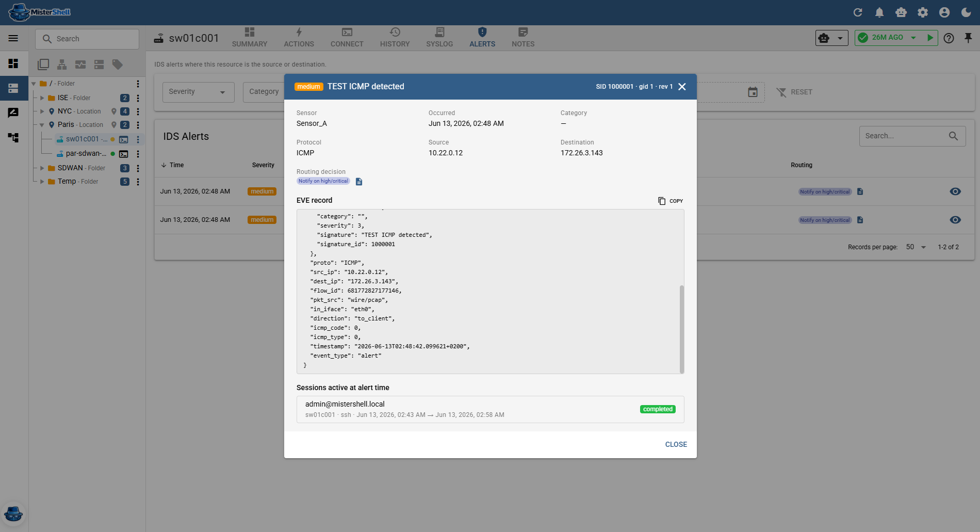Open the tree structure icon in sidebar
The image size is (980, 532).
[13, 138]
